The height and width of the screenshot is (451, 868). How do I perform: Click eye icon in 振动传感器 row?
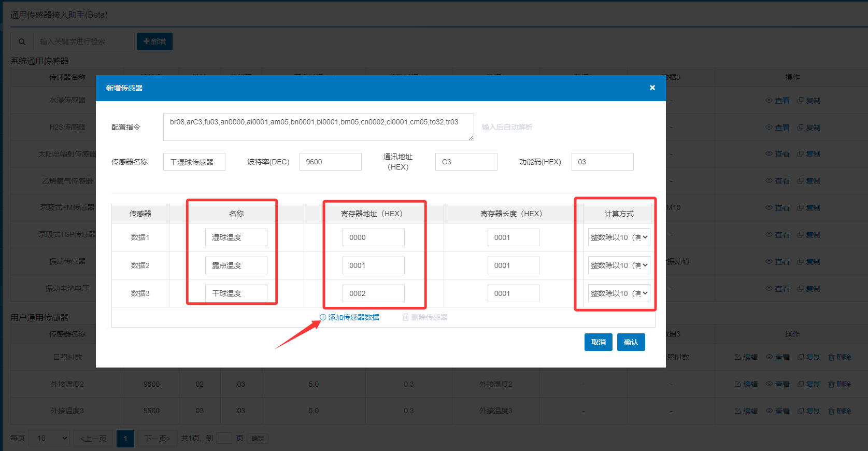point(769,262)
